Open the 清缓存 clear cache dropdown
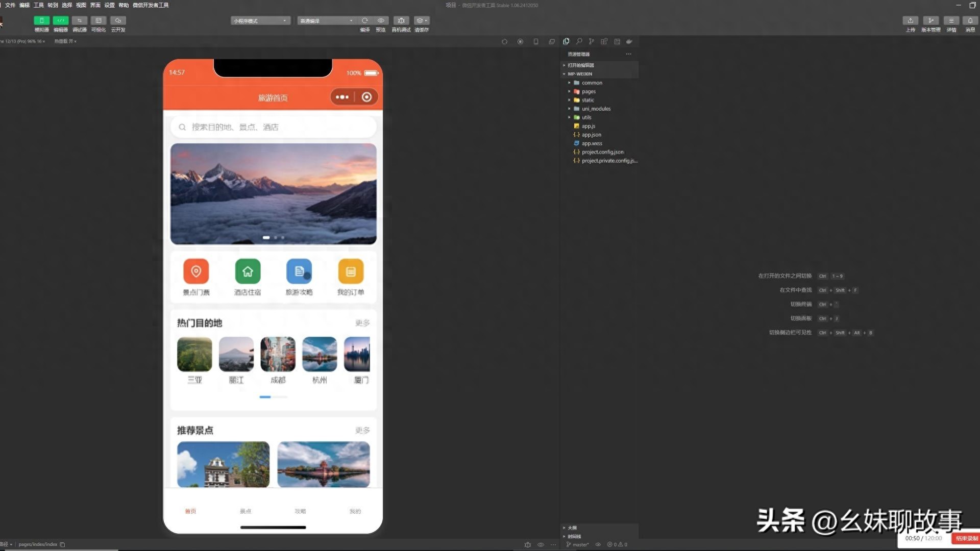This screenshot has height=551, width=980. (x=422, y=20)
